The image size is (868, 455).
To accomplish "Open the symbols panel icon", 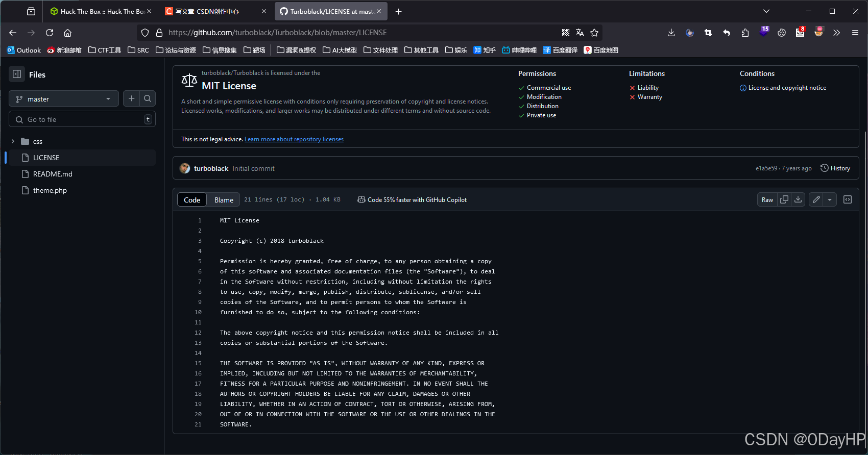I will tap(848, 199).
